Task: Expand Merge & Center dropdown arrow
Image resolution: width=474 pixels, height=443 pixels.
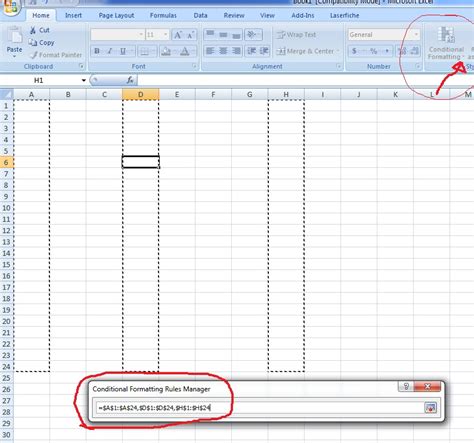Action: pos(338,51)
